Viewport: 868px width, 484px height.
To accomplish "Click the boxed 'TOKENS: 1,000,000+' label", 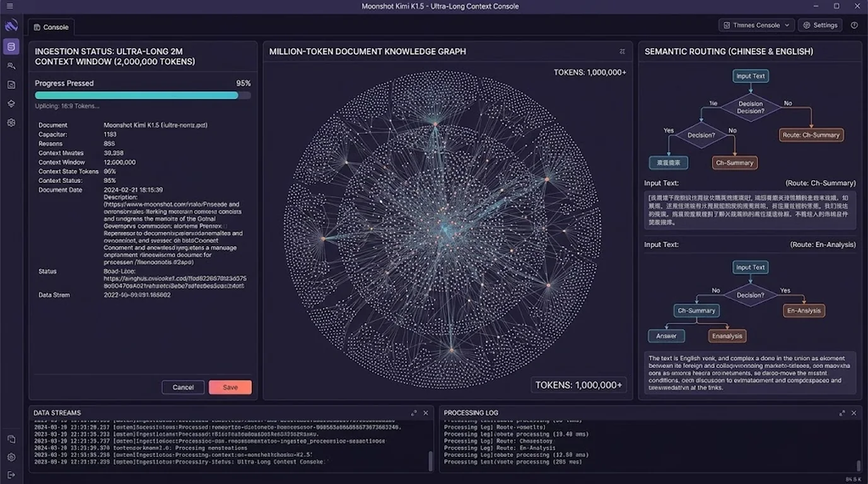I will [x=578, y=384].
